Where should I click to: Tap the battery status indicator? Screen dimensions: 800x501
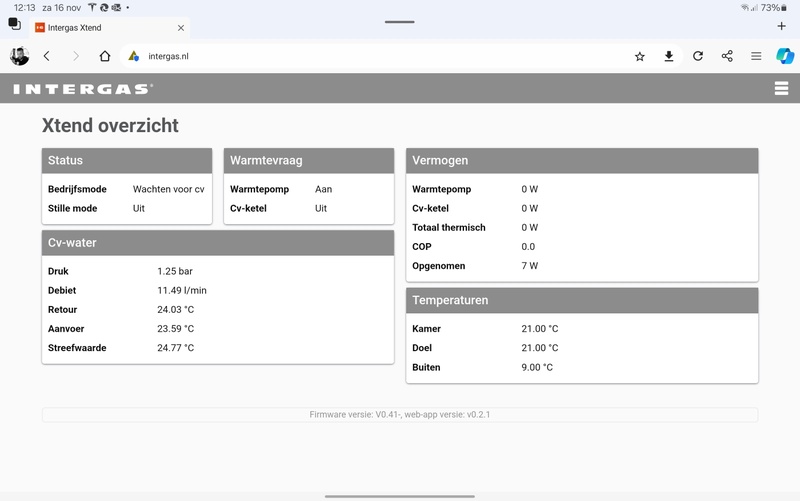(x=774, y=8)
